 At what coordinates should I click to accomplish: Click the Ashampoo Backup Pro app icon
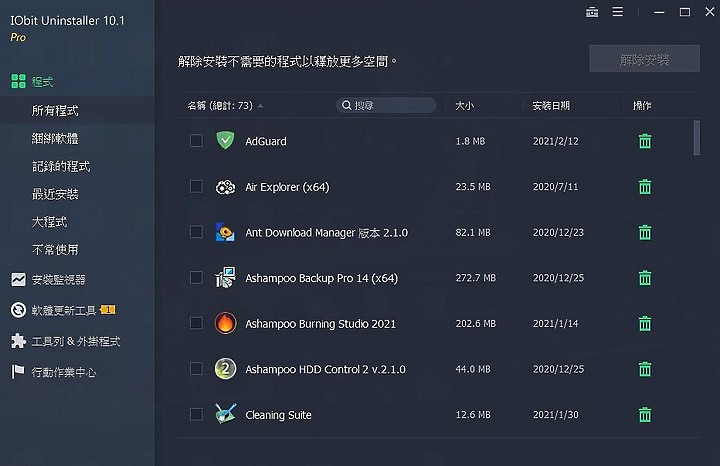coord(225,277)
